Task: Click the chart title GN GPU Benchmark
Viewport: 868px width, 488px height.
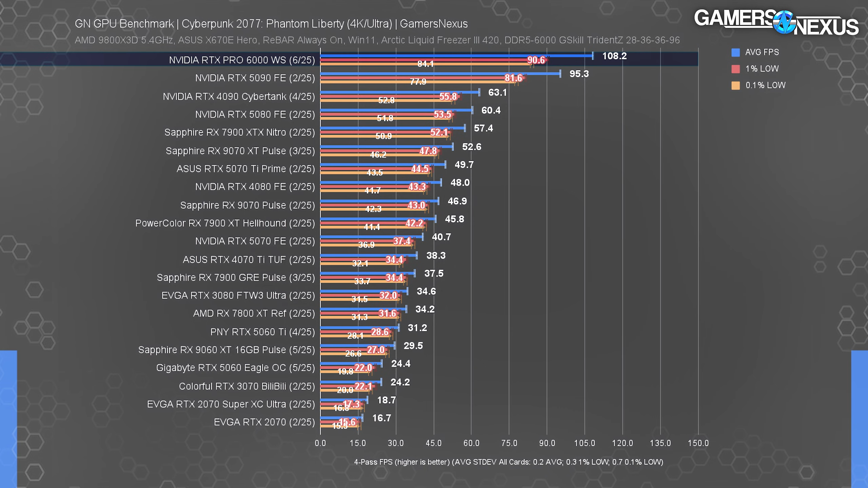Action: click(x=271, y=24)
